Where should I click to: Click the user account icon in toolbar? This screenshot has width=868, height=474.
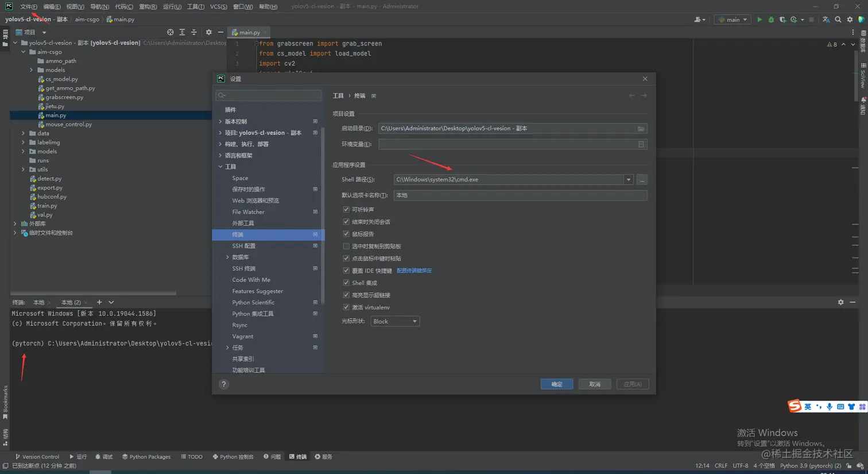(x=699, y=20)
